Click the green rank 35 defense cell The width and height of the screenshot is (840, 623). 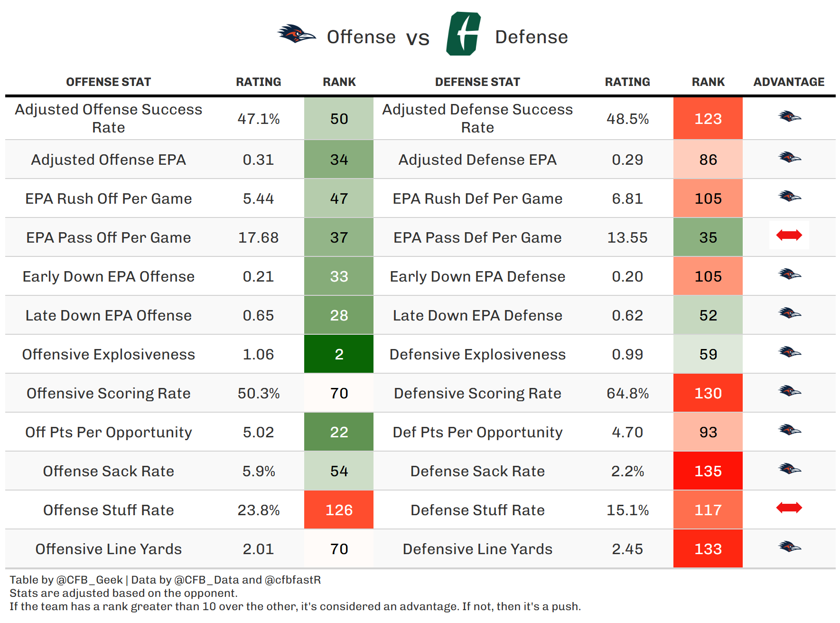(708, 237)
